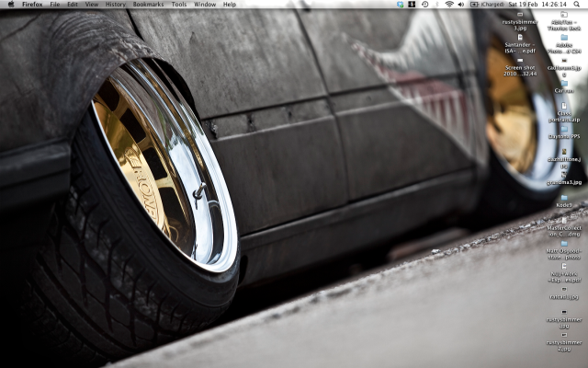Open the File menu
This screenshot has height=368, width=588.
(55, 4)
